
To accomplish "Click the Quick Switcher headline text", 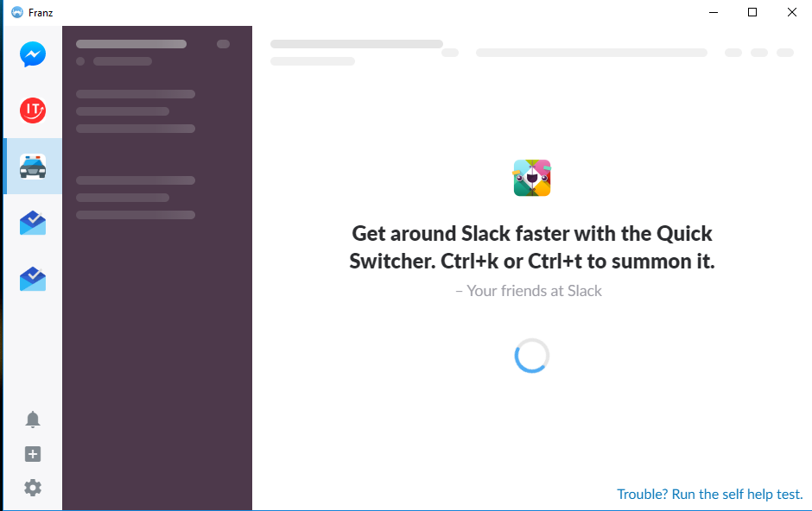I will 532,247.
